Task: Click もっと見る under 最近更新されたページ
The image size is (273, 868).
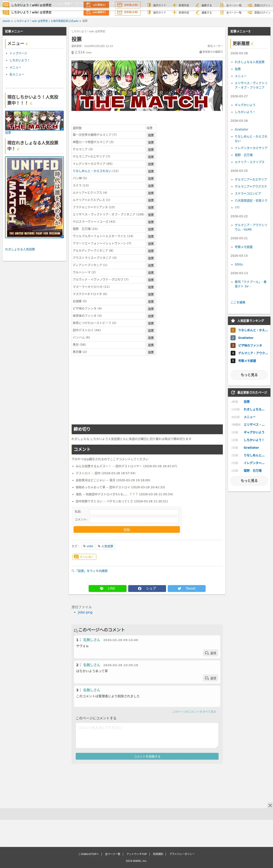Action: click(x=249, y=480)
